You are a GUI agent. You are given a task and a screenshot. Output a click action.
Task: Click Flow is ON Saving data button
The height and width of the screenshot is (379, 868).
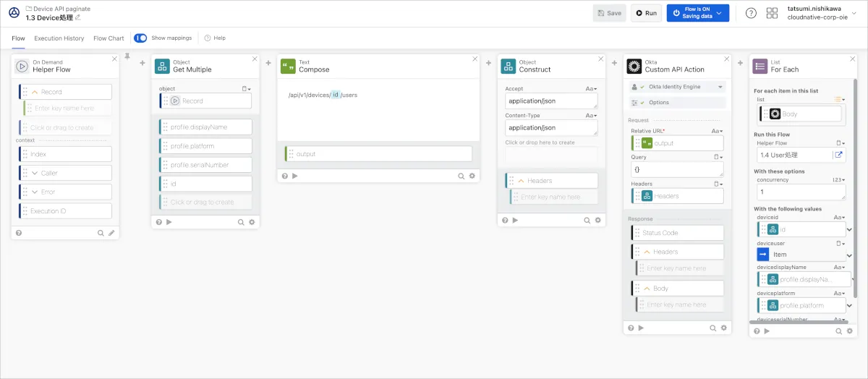point(697,13)
